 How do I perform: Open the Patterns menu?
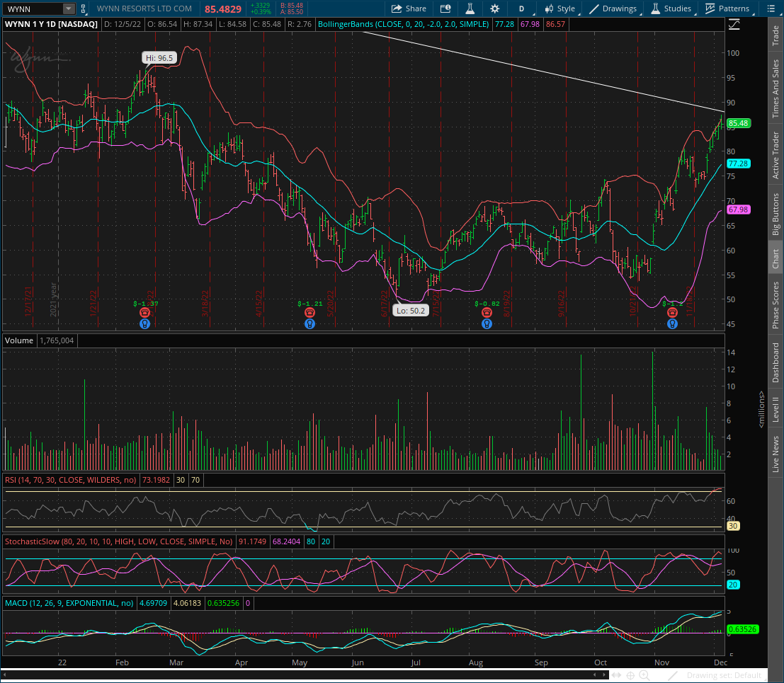[x=727, y=8]
